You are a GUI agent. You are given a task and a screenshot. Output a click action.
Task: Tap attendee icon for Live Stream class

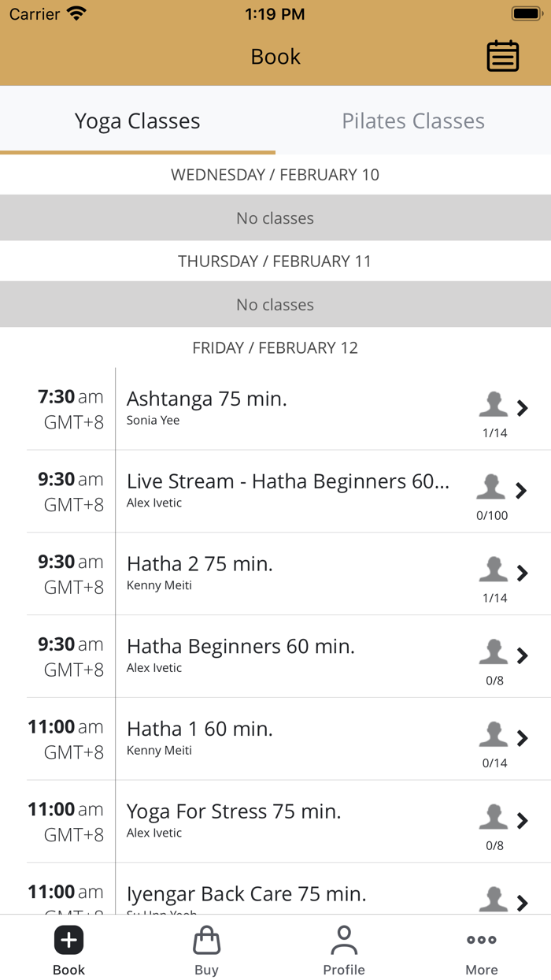click(491, 488)
